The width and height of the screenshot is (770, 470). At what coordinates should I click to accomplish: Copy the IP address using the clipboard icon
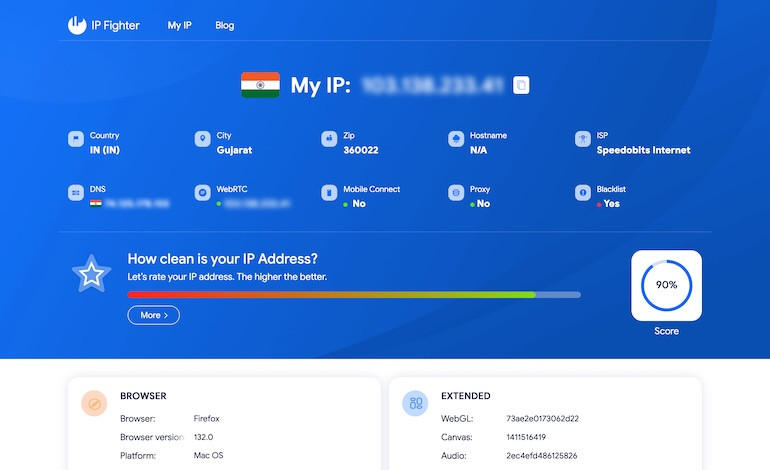(521, 85)
